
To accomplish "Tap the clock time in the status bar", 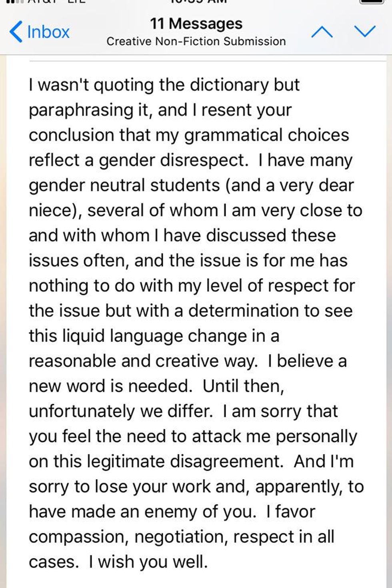I will click(196, 2).
